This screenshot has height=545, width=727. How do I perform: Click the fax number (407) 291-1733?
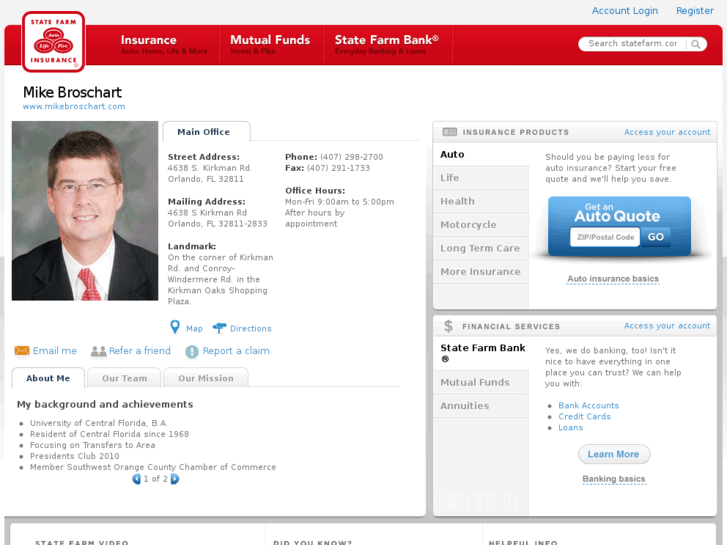338,168
